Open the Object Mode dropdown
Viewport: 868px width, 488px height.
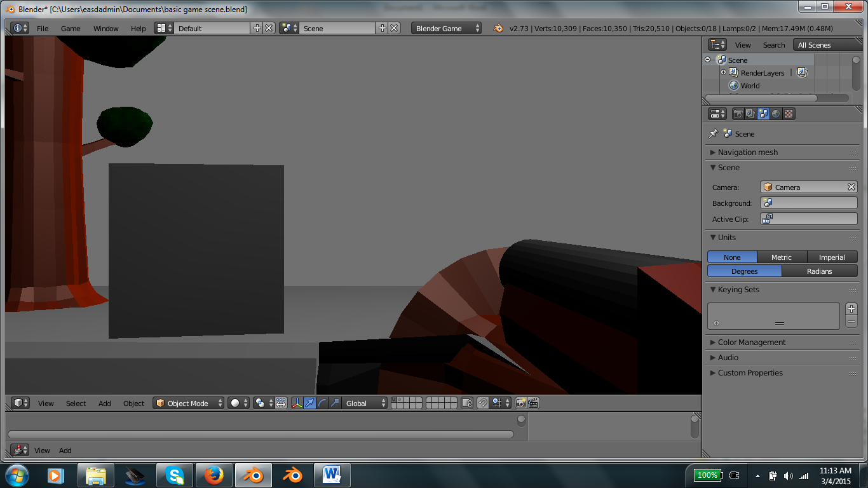click(188, 403)
